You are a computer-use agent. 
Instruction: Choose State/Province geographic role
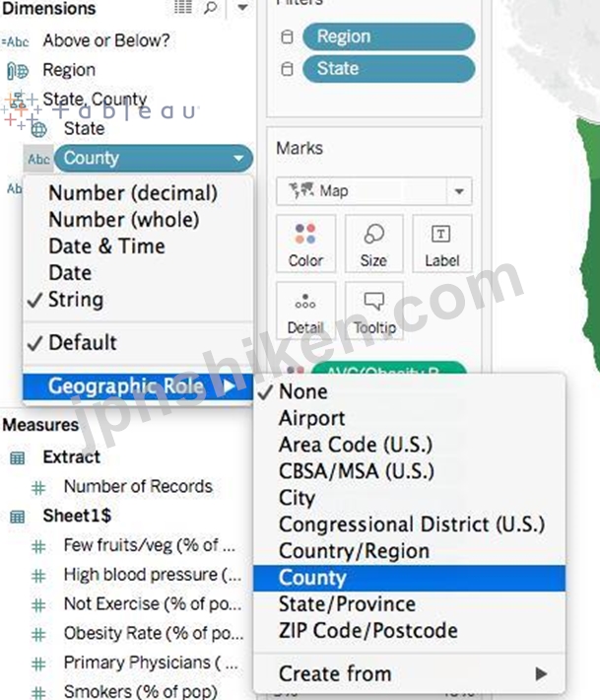(347, 604)
